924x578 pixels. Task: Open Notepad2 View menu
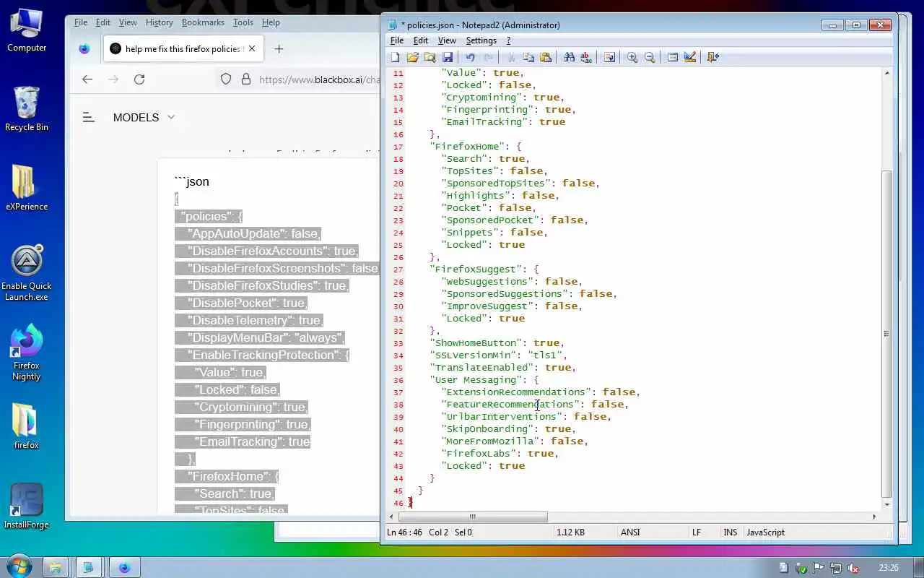pyautogui.click(x=447, y=40)
